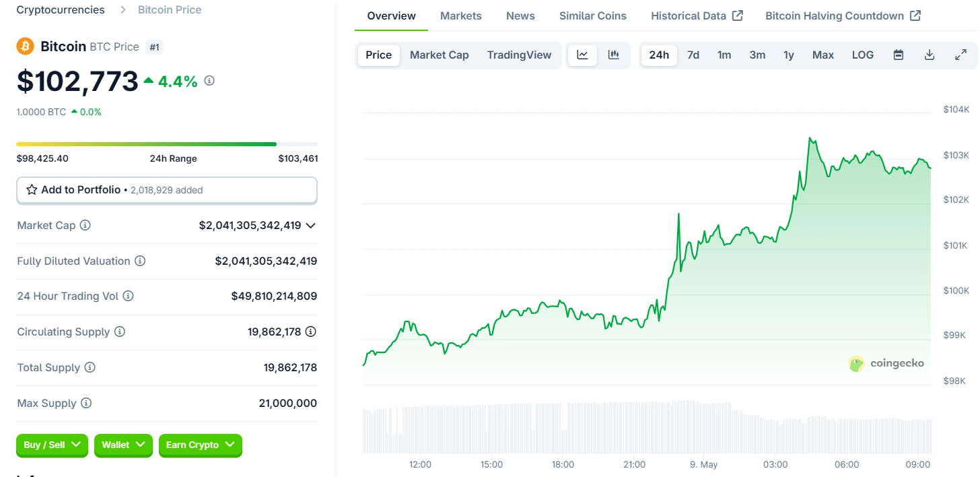Open the price change info icon beside 4.4%
Viewport: 980px width, 477px height.
[209, 81]
